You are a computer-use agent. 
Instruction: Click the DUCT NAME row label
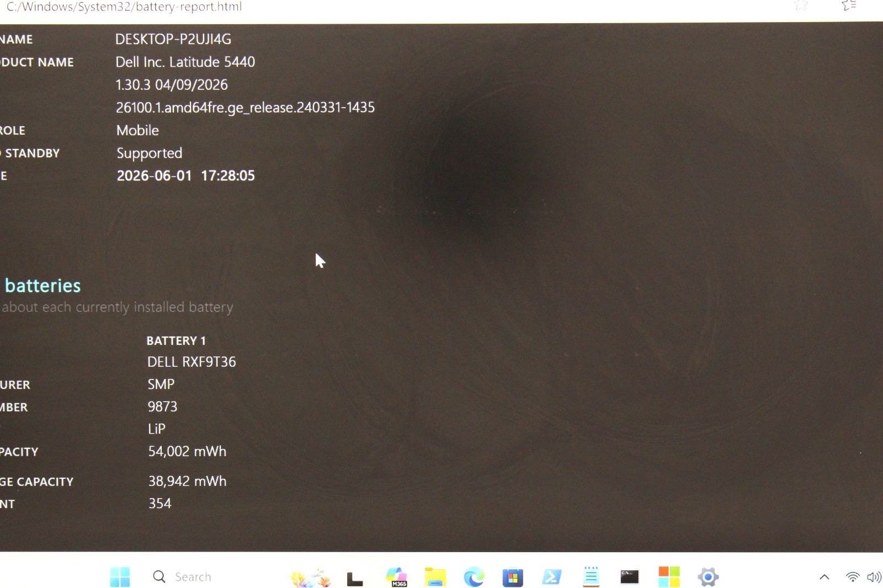click(x=37, y=62)
